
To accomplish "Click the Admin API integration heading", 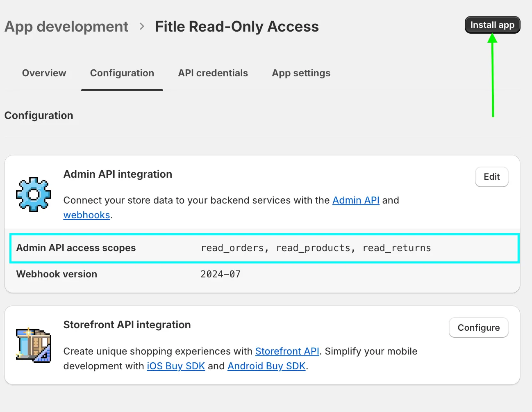I will pos(118,174).
